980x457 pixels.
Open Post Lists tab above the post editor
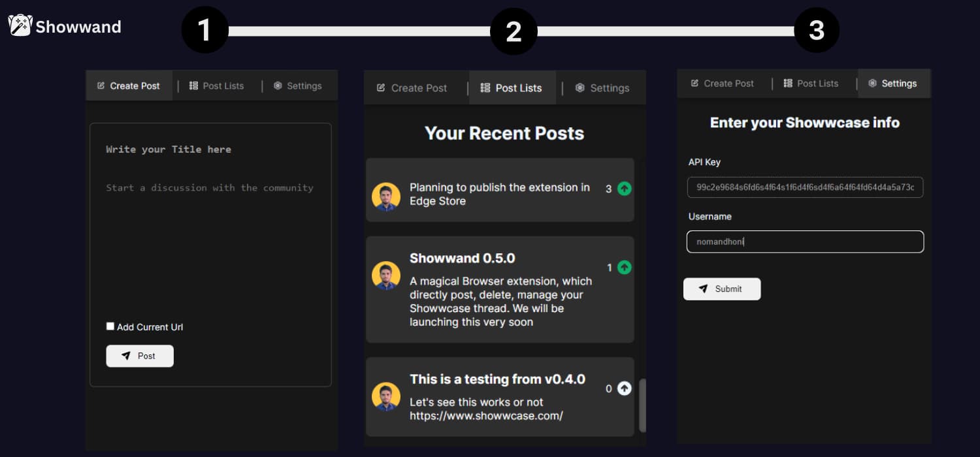(x=217, y=86)
